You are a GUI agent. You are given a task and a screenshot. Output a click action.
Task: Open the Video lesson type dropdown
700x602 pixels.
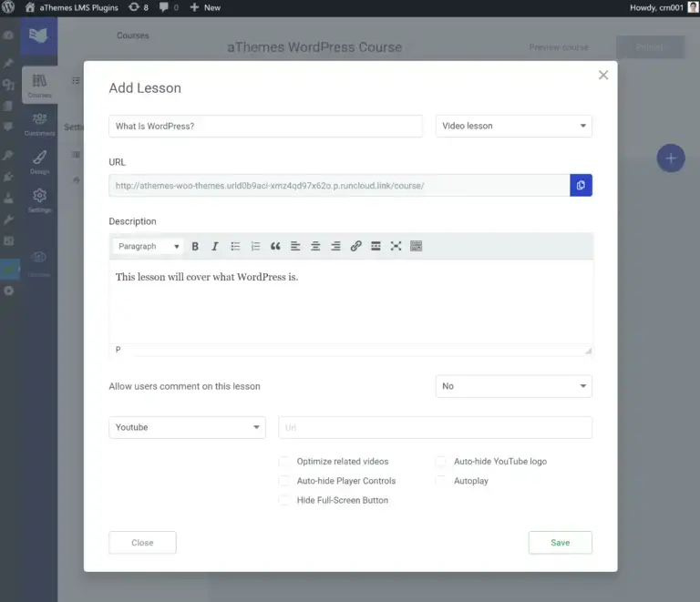pyautogui.click(x=514, y=126)
